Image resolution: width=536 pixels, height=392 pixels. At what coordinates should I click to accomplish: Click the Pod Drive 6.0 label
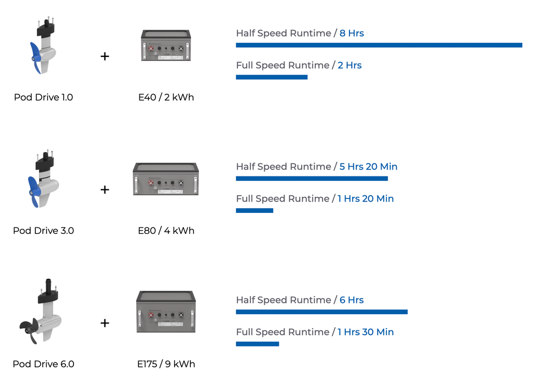click(43, 364)
